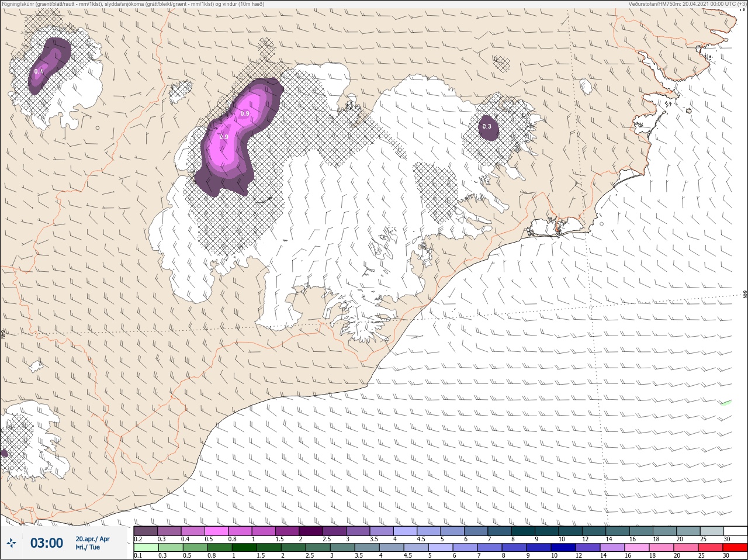Click the '4.5' label under purple legend row
The width and height of the screenshot is (748, 560).
pos(421,539)
